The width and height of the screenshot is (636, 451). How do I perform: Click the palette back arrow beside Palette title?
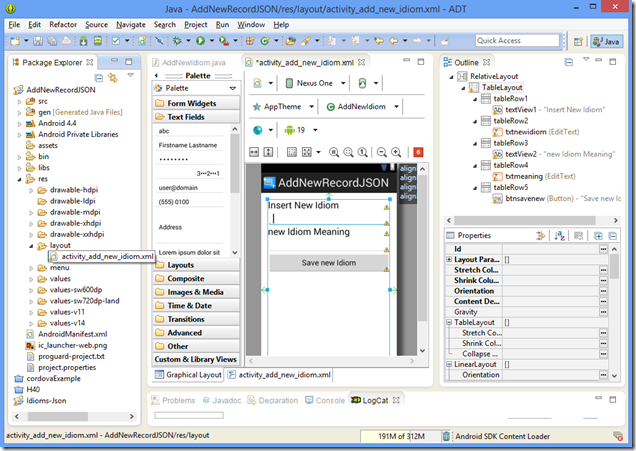157,75
